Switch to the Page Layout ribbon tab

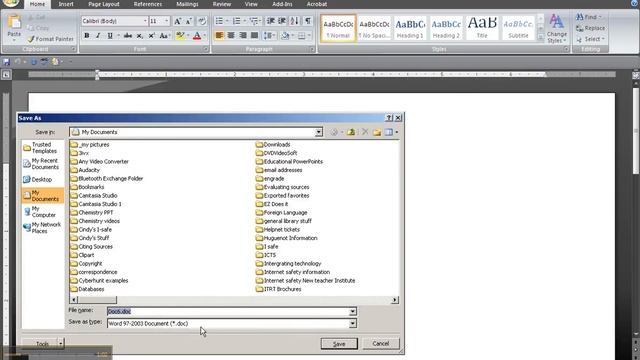coord(104,4)
